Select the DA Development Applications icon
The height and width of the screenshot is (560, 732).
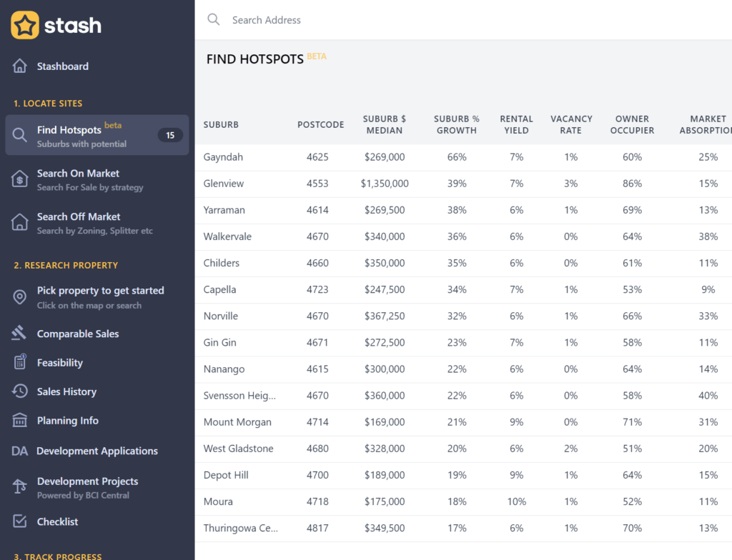pos(19,451)
